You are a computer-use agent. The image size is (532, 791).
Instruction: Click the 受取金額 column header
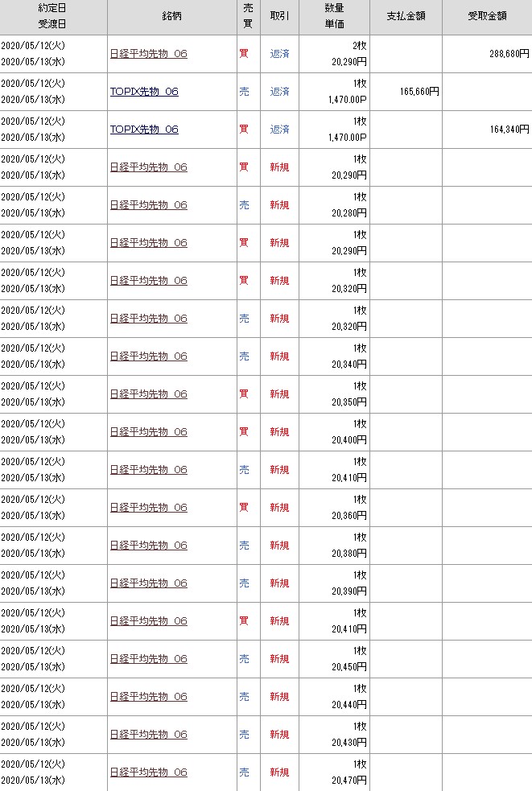pos(486,17)
